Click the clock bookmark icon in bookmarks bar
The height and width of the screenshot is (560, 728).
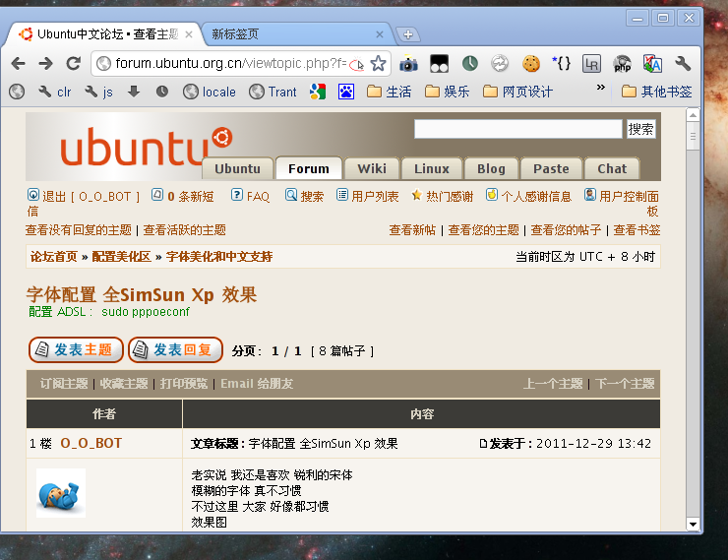point(162,92)
